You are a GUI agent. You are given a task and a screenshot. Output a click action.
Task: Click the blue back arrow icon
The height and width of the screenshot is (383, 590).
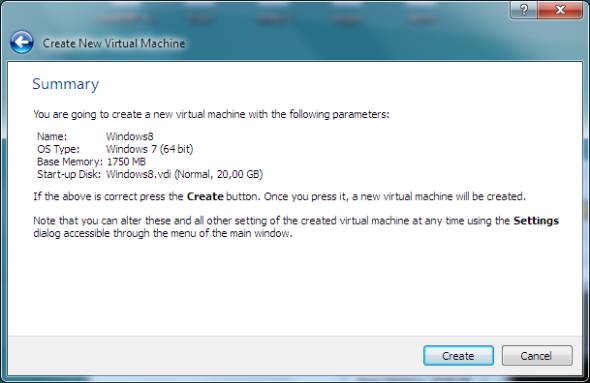[x=21, y=43]
